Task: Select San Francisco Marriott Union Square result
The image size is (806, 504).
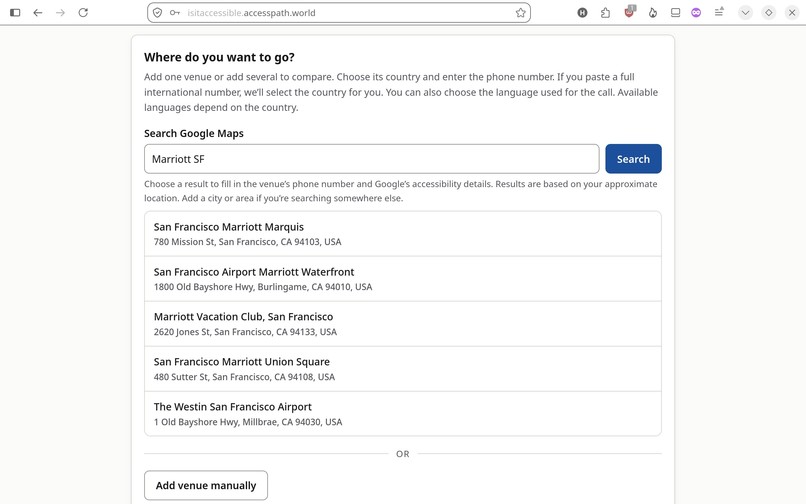Action: tap(403, 369)
